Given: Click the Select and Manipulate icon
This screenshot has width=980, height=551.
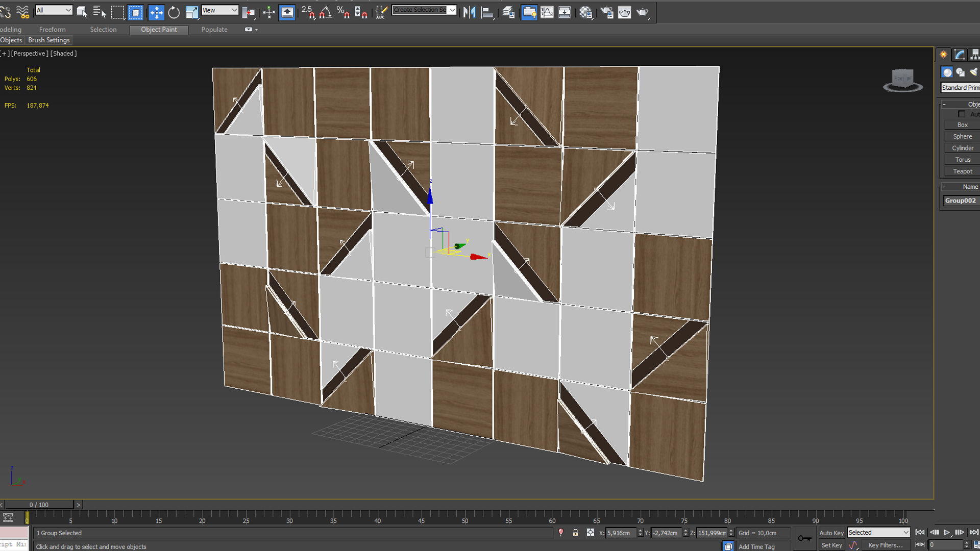Looking at the screenshot, I should pos(269,12).
